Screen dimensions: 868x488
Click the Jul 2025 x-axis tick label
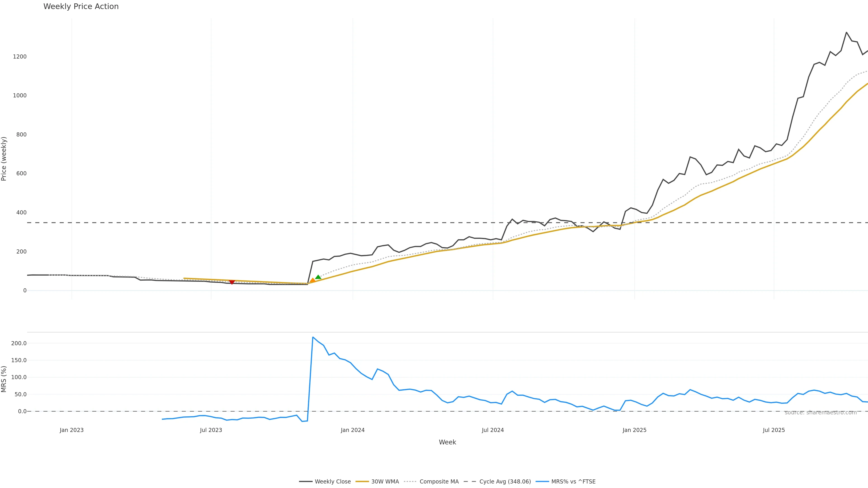pyautogui.click(x=774, y=430)
